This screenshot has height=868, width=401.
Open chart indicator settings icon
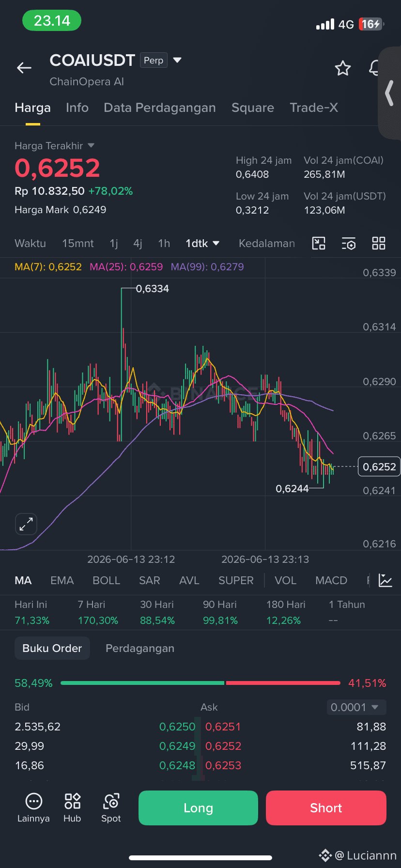pyautogui.click(x=349, y=243)
